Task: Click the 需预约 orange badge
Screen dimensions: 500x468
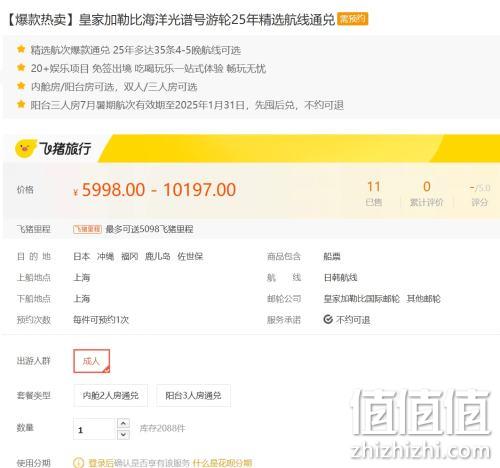Action: (x=353, y=19)
